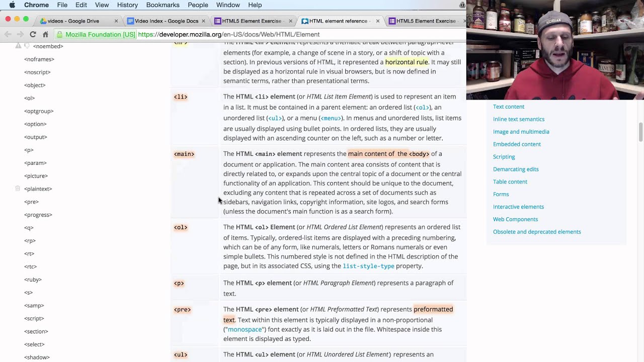Open the <script> sidebar link
The height and width of the screenshot is (362, 644).
pos(34,319)
